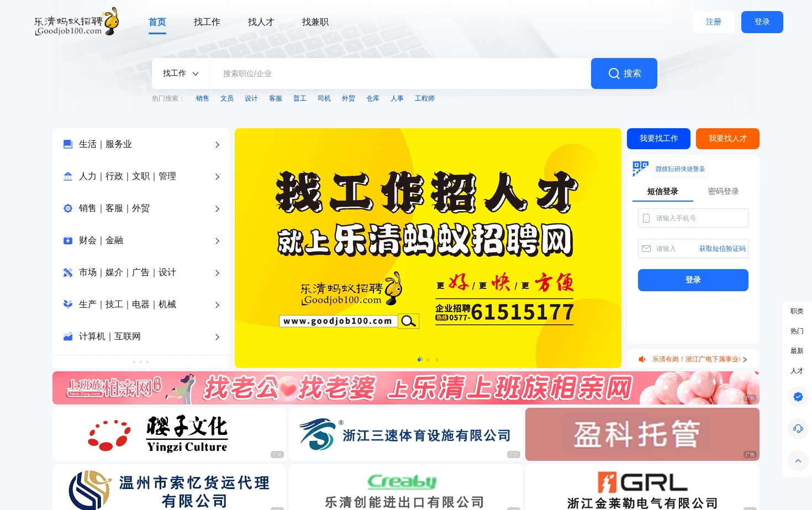Switch to 短信登录 tab
The width and height of the screenshot is (812, 510).
pos(663,192)
